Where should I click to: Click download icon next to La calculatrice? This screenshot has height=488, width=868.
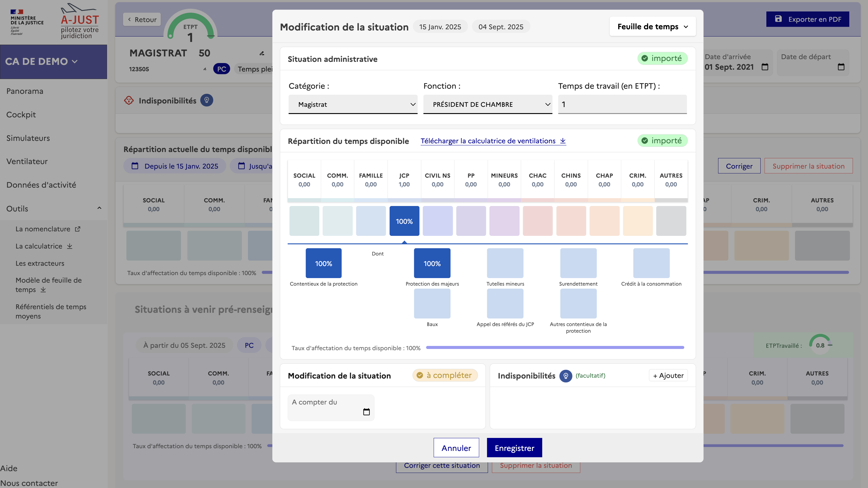click(x=70, y=246)
